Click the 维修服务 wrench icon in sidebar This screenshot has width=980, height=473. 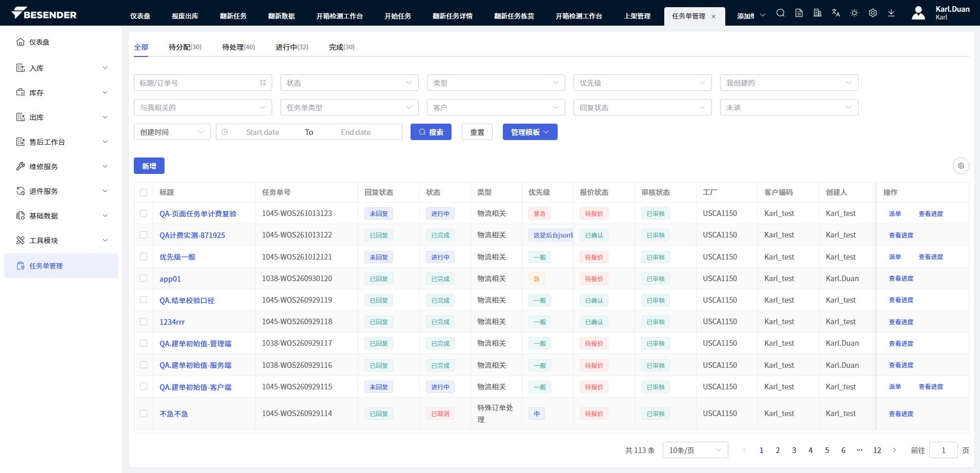[21, 166]
